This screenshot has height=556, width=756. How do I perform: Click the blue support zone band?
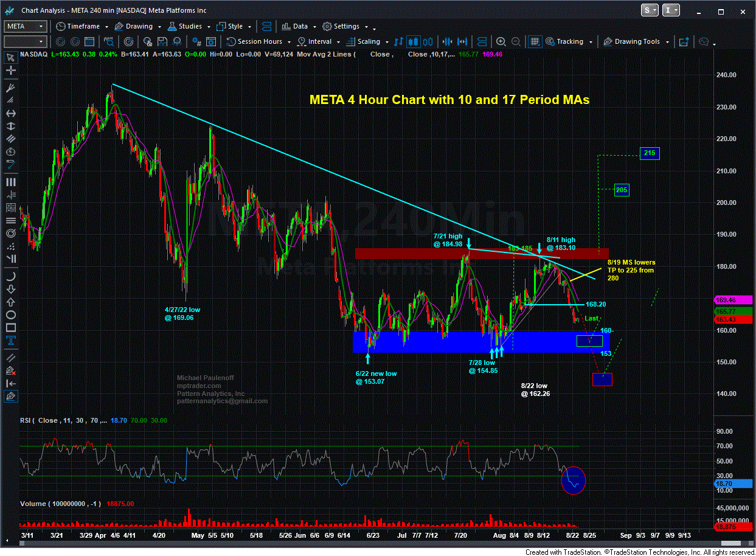[481, 341]
